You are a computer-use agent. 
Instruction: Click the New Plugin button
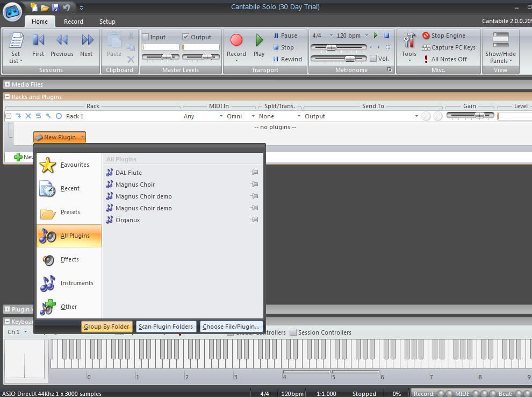60,137
